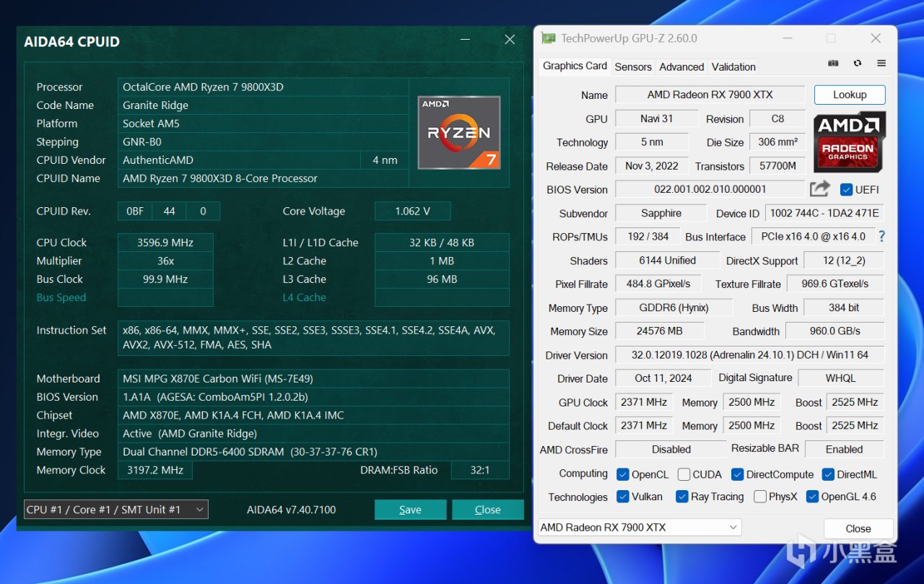Screen dimensions: 924x584
Task: Enable the CUDA checkbox
Action: [684, 474]
